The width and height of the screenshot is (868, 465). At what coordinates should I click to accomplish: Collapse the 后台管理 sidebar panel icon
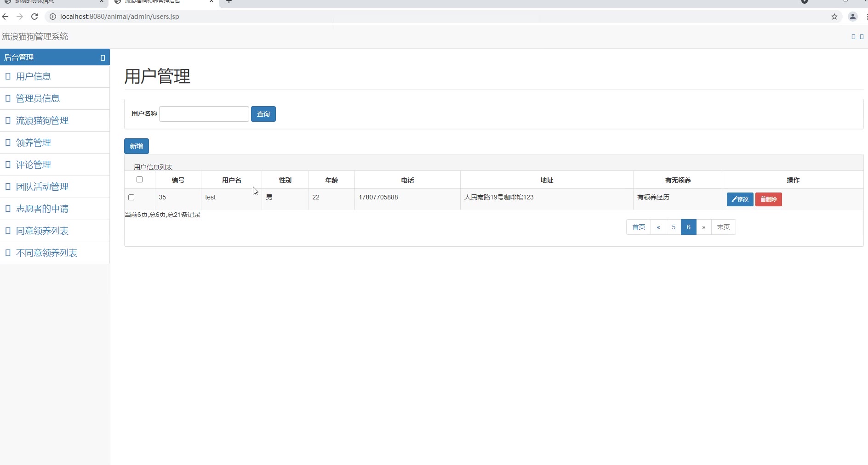[103, 58]
